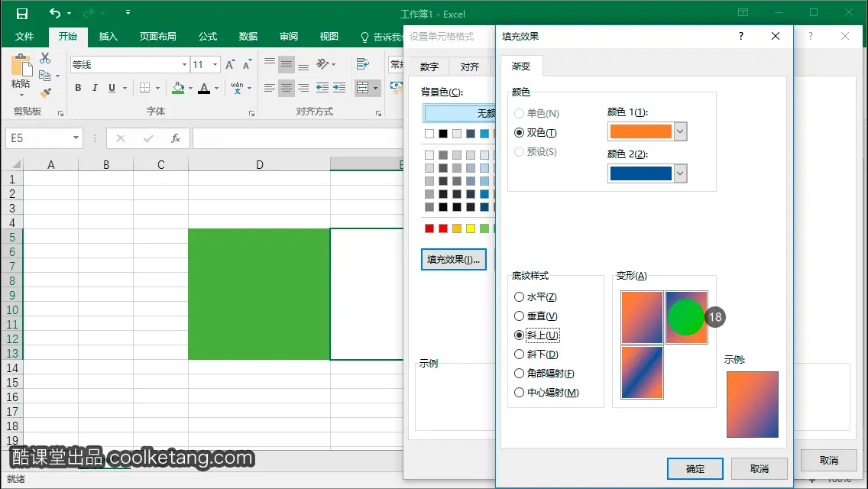Image resolution: width=868 pixels, height=489 pixels.
Task: Open the 文件 File menu
Action: [x=24, y=37]
